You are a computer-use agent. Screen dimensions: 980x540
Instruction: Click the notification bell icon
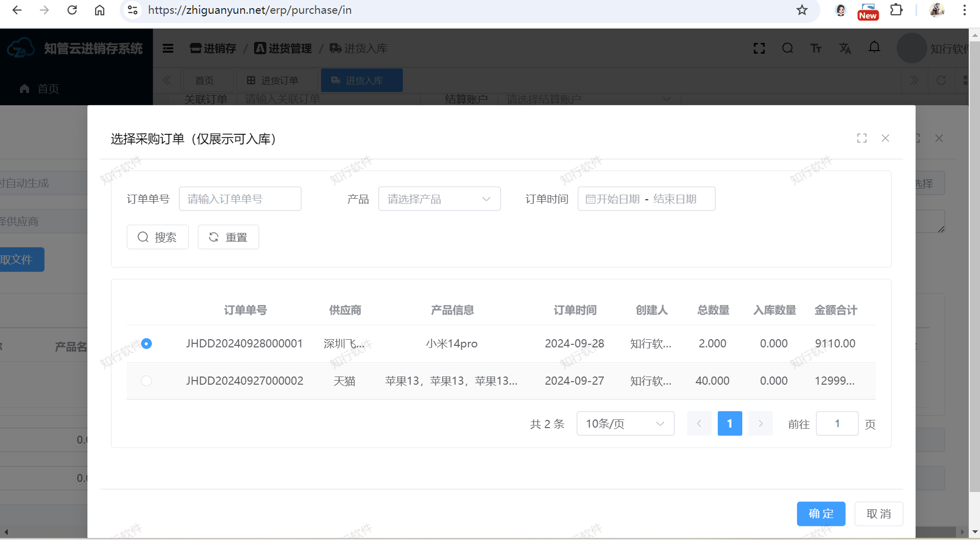(874, 48)
